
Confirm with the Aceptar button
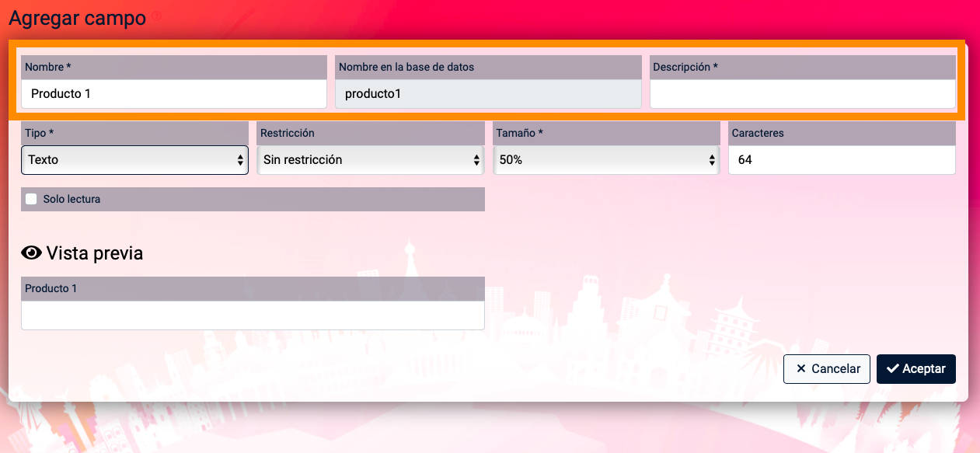pos(916,369)
